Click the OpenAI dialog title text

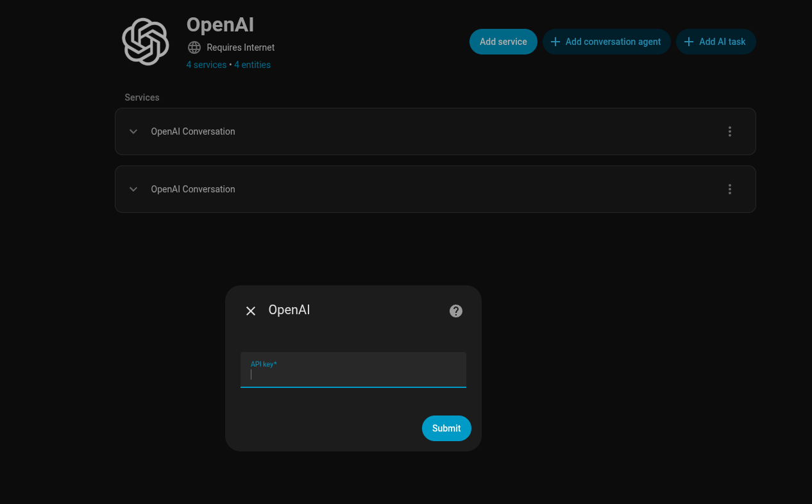(289, 310)
